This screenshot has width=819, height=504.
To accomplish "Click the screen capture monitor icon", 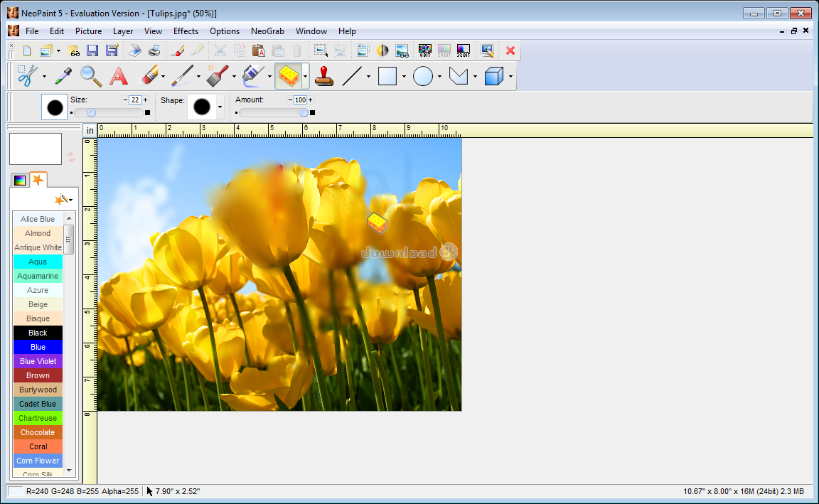I will [x=487, y=50].
